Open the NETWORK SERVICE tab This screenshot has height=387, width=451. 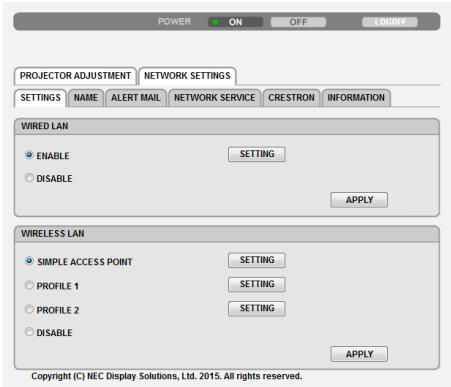[x=215, y=98]
